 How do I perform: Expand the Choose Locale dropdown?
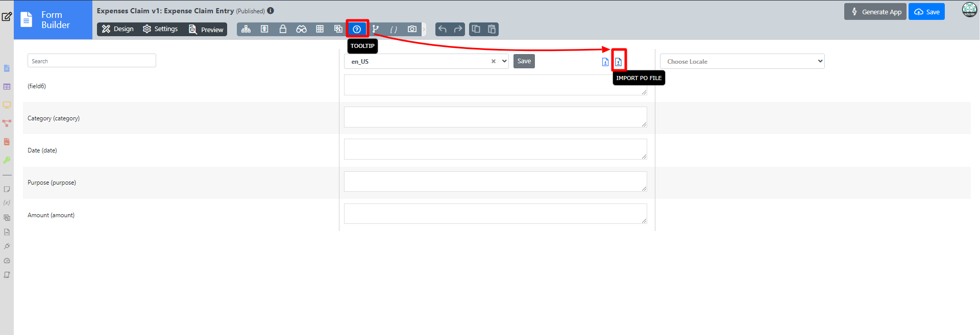[x=742, y=61]
